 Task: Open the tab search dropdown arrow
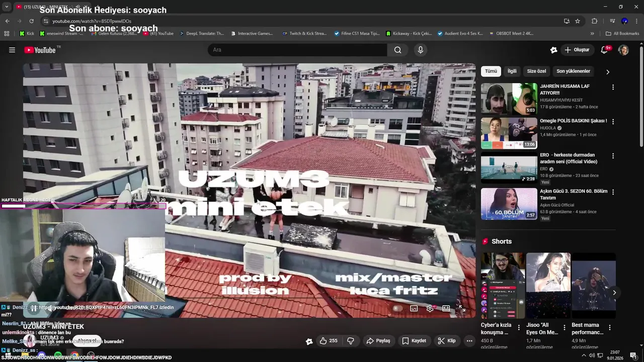[7, 7]
